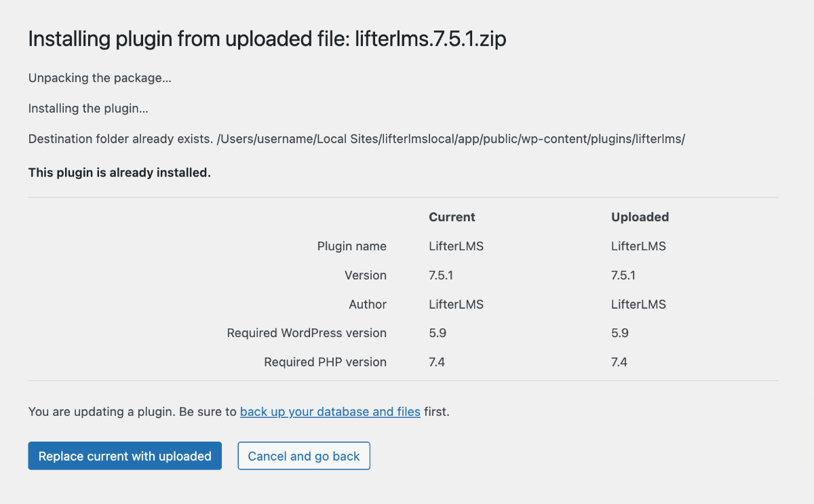Click the Required PHP version label
Viewport: 814px width, 504px height.
pos(326,362)
